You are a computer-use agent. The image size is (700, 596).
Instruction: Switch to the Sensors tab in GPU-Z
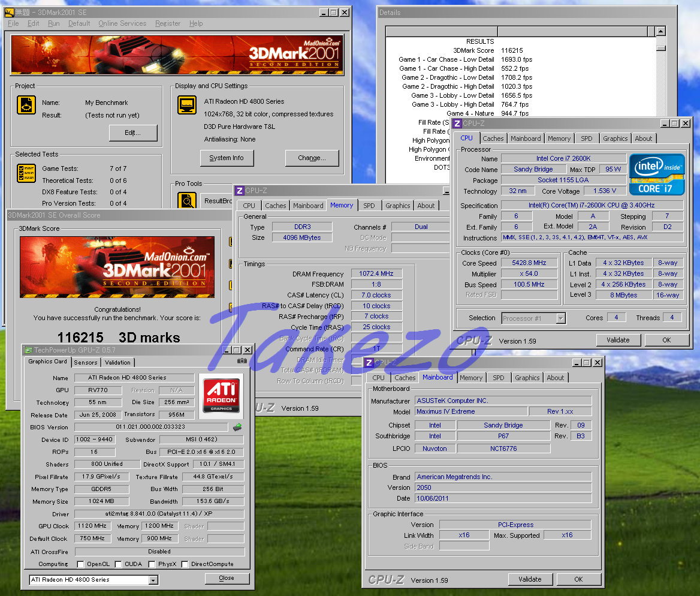[x=85, y=362]
